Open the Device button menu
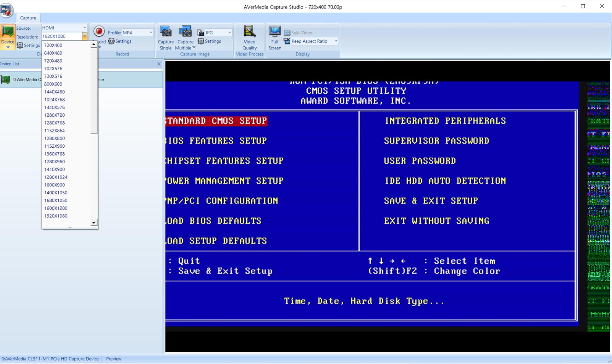 point(7,37)
